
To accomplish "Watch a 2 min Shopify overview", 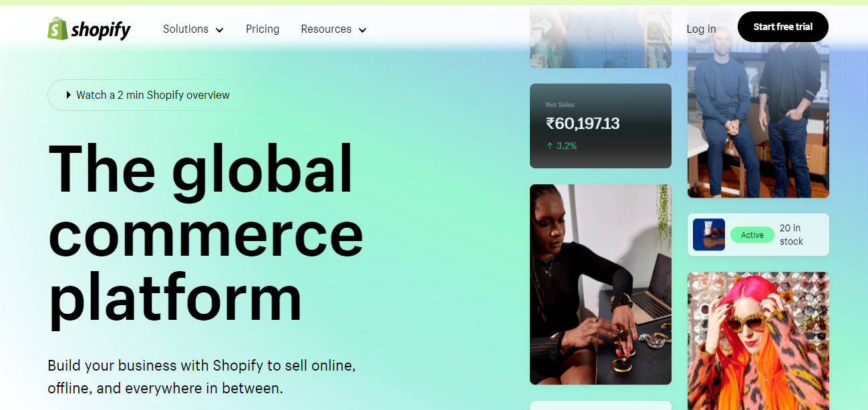I will click(148, 95).
